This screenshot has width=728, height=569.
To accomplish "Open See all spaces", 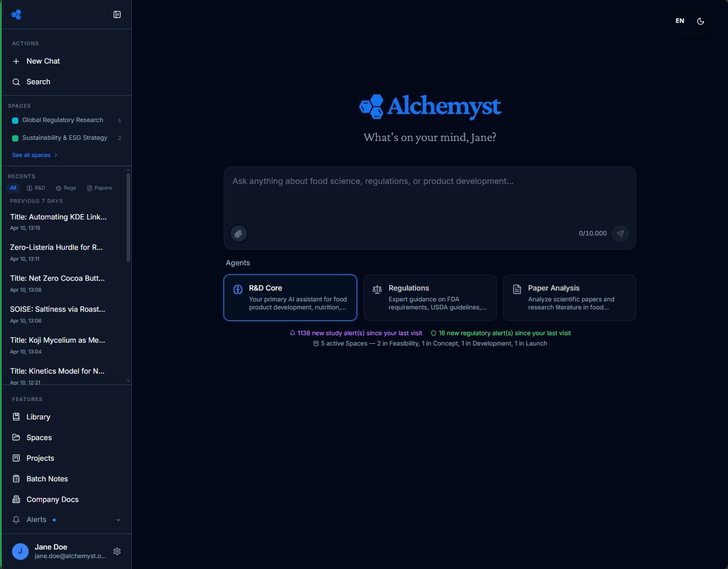I will [32, 155].
